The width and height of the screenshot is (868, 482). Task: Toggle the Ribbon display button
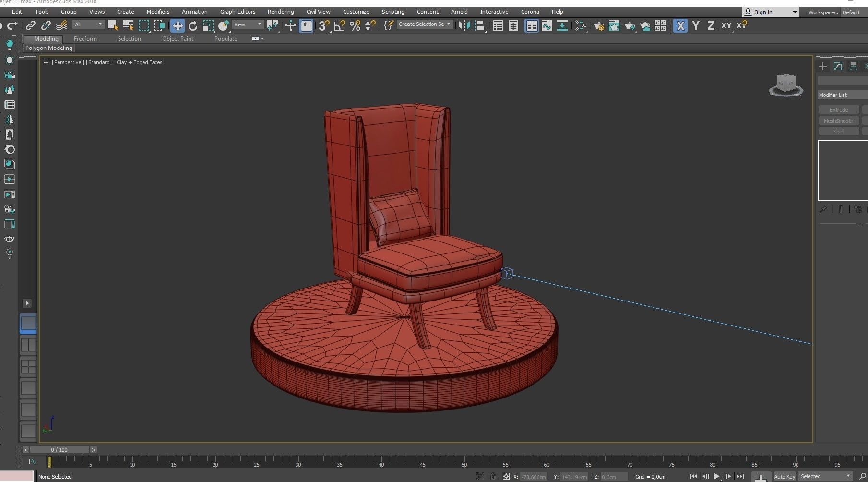tap(532, 25)
